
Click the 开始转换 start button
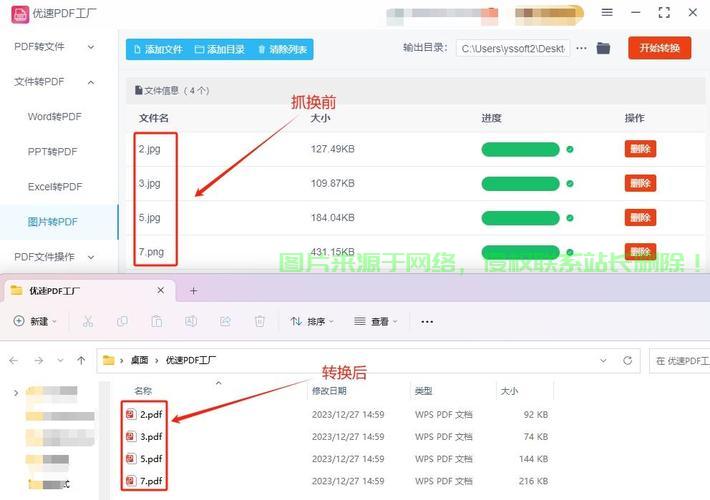pyautogui.click(x=659, y=48)
